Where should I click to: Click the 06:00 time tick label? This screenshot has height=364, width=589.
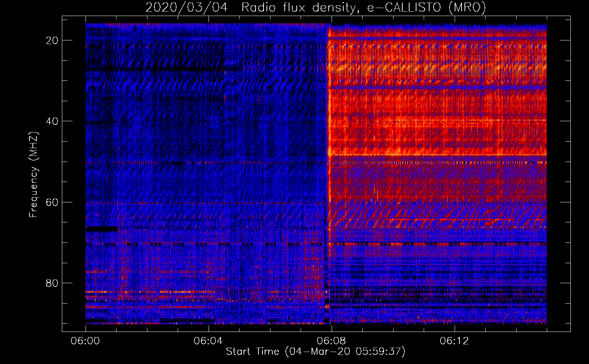click(x=86, y=341)
